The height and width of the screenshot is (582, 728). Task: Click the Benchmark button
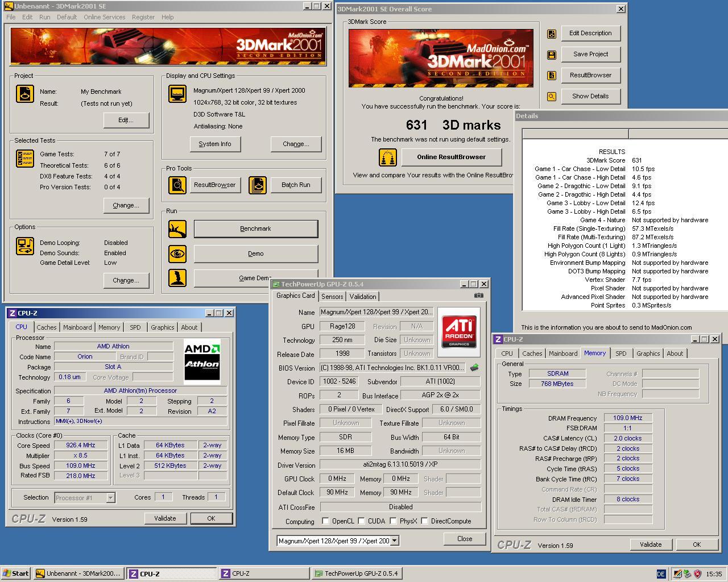(x=256, y=229)
